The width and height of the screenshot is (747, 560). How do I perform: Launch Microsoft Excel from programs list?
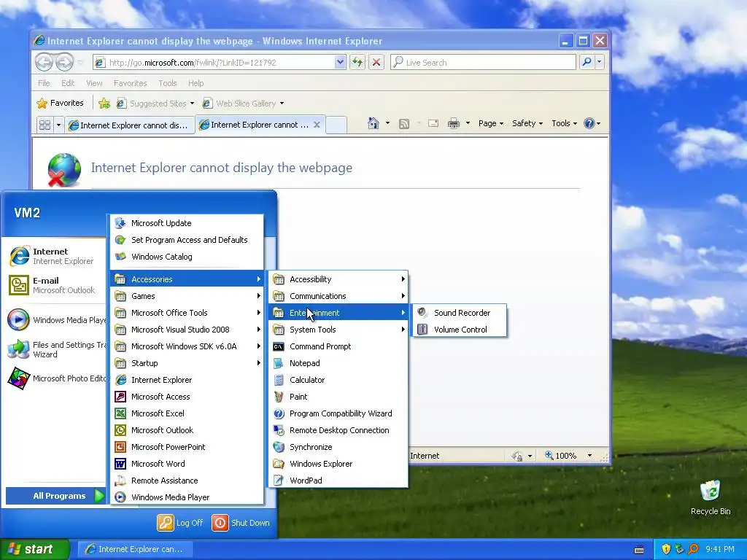click(x=187, y=413)
